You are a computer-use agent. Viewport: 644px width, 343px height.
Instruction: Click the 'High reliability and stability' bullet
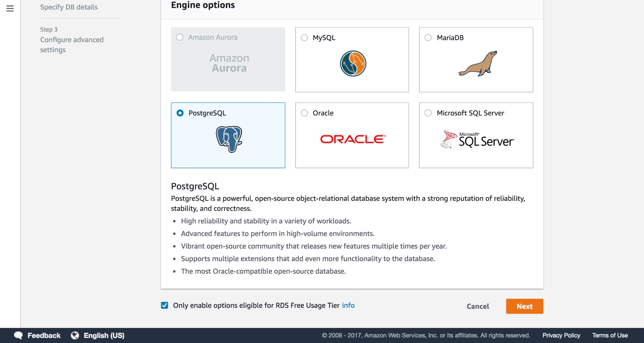266,221
